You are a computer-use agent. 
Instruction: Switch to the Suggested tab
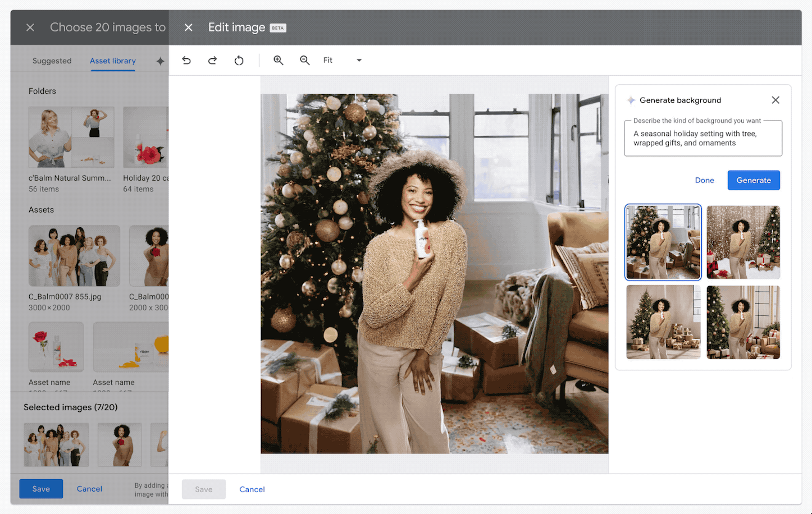point(52,61)
